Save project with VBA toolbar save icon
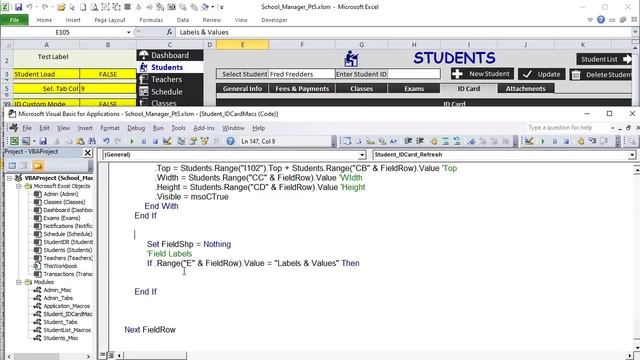The image size is (640, 360). click(43, 141)
